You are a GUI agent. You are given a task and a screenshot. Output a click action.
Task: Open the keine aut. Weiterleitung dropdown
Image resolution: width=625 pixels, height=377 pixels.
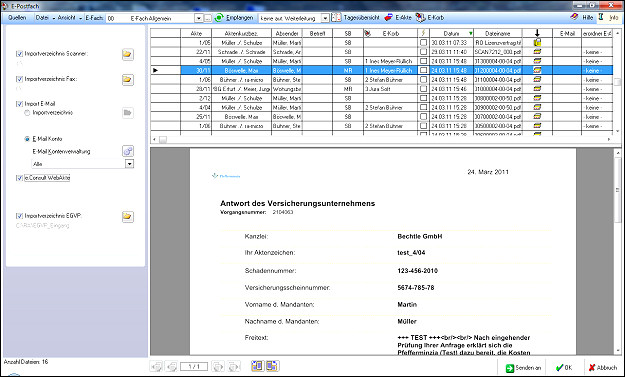click(x=325, y=18)
